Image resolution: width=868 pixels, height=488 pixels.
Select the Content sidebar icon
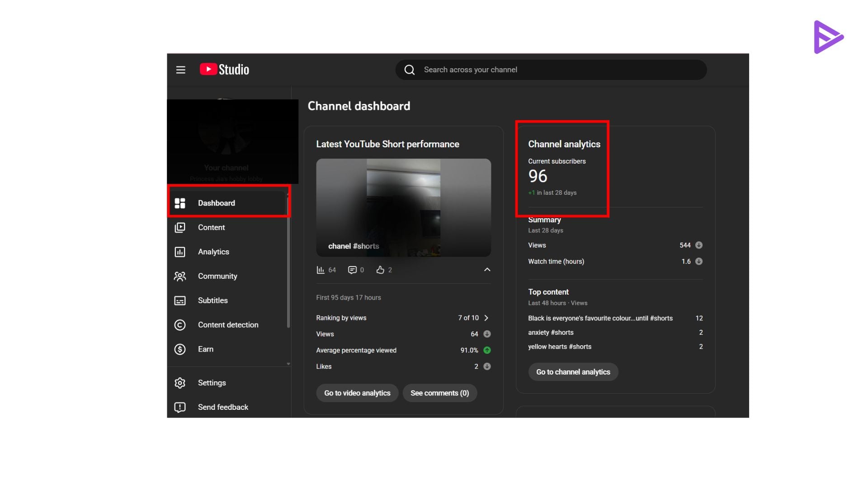pos(180,227)
